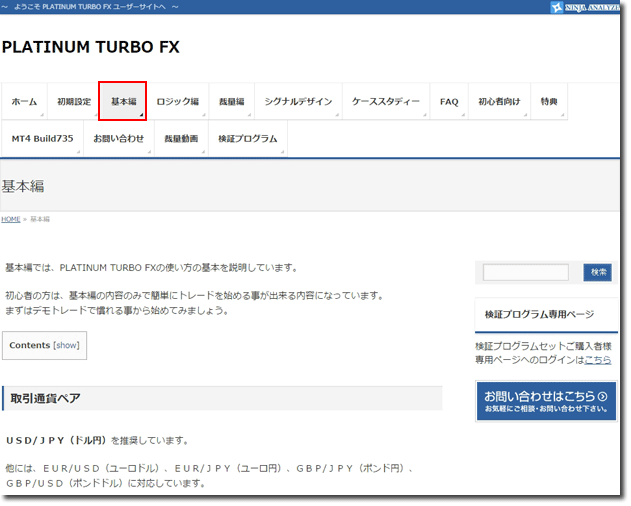This screenshot has width=631, height=506.
Task: Open the 特典 menu item
Action: tap(549, 101)
